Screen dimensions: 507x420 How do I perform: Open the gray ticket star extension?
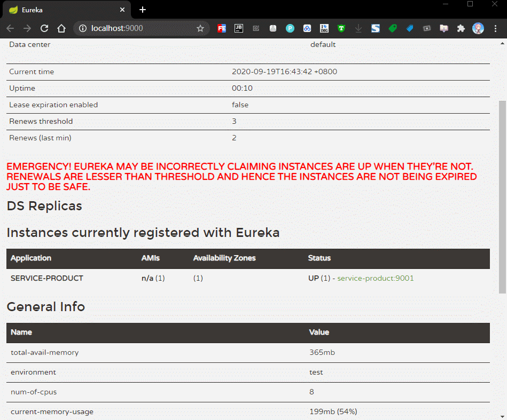[427, 28]
